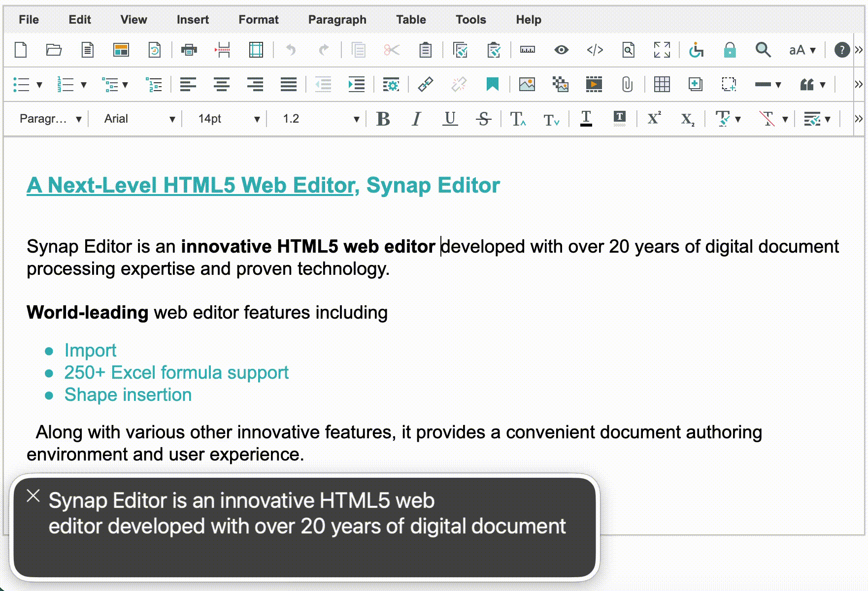Remove link with the broken chain icon
Screen dimensions: 868x591
[x=459, y=84]
